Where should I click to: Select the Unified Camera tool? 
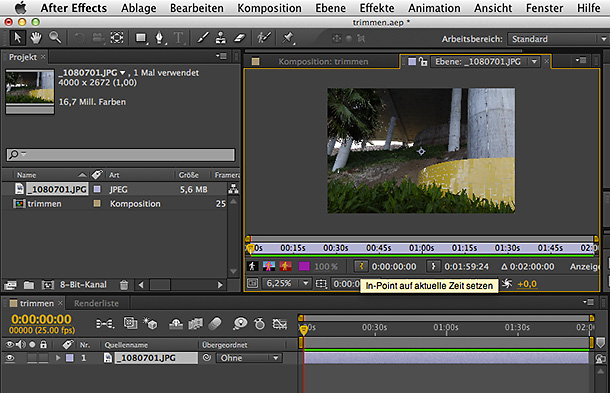98,38
